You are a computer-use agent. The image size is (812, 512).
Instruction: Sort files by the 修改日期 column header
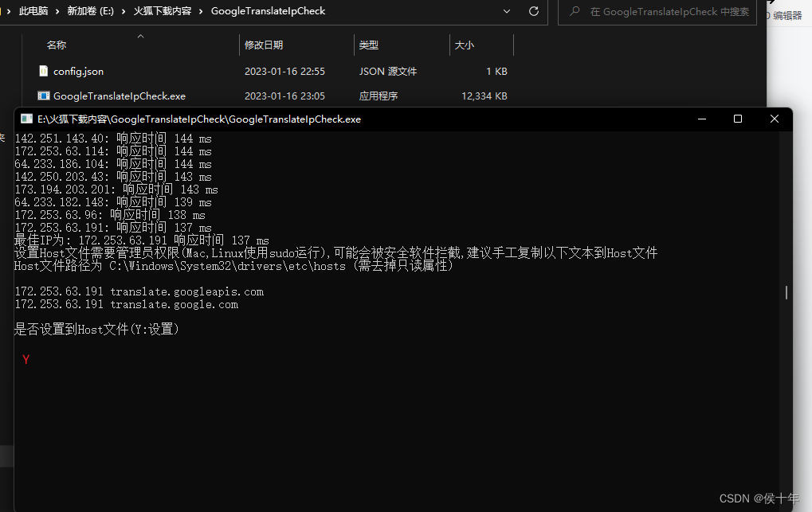click(x=264, y=45)
